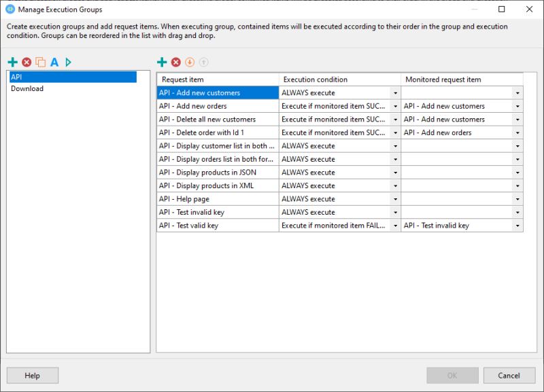Screen dimensions: 544x392
Task: Close the Manage Execution Groups dialog
Action: [x=530, y=10]
